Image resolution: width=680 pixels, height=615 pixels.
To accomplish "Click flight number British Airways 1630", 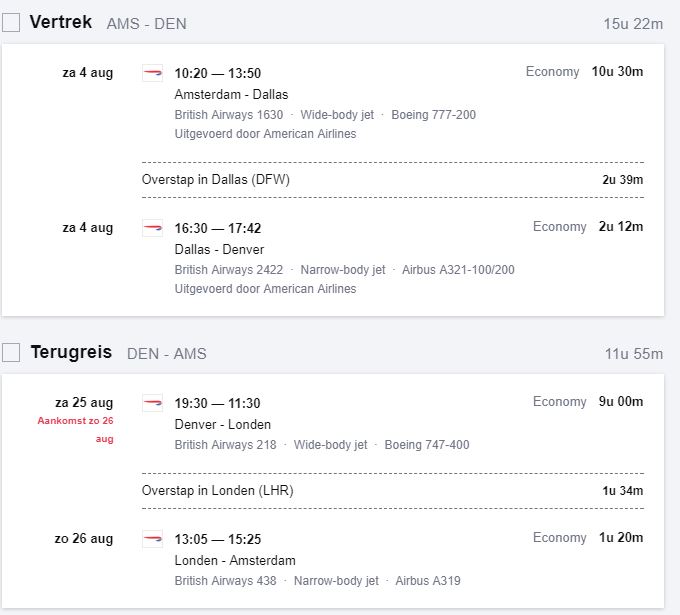I will [229, 114].
